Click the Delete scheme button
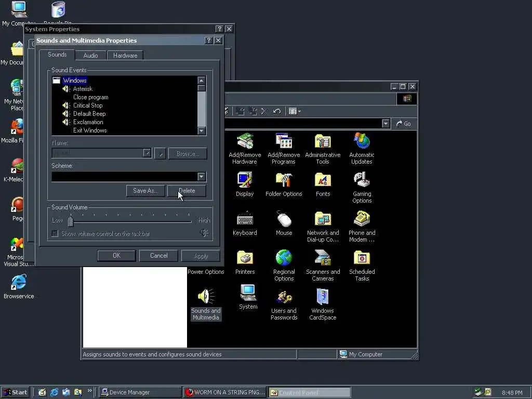The width and height of the screenshot is (532, 399). pos(187,191)
